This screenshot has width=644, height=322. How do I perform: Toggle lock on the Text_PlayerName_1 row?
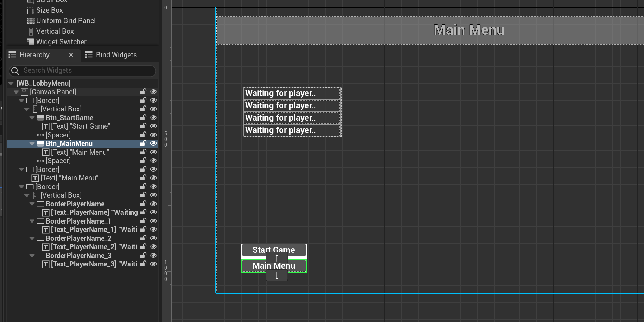coord(143,230)
